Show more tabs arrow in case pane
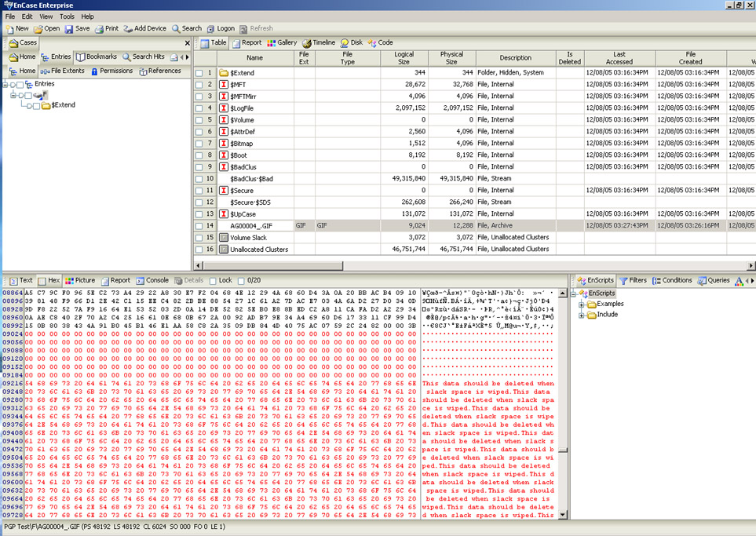Screen dimensions: 756x536 (x=187, y=57)
